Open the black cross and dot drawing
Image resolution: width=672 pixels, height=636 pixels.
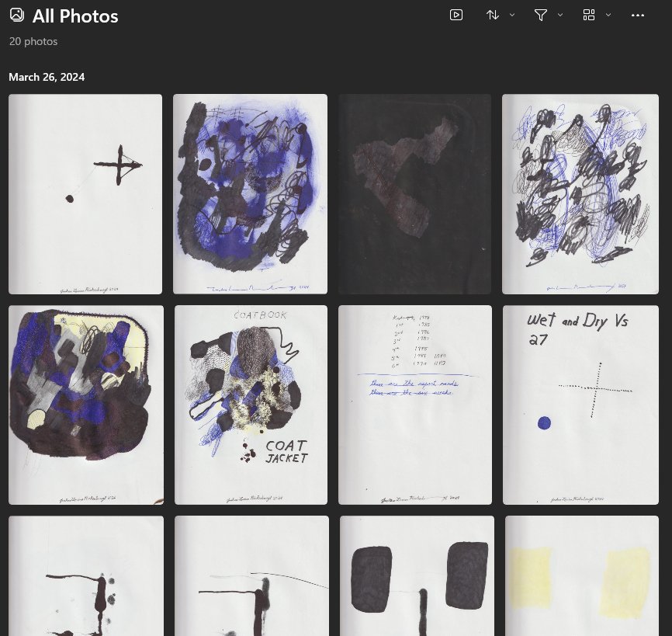(x=85, y=194)
